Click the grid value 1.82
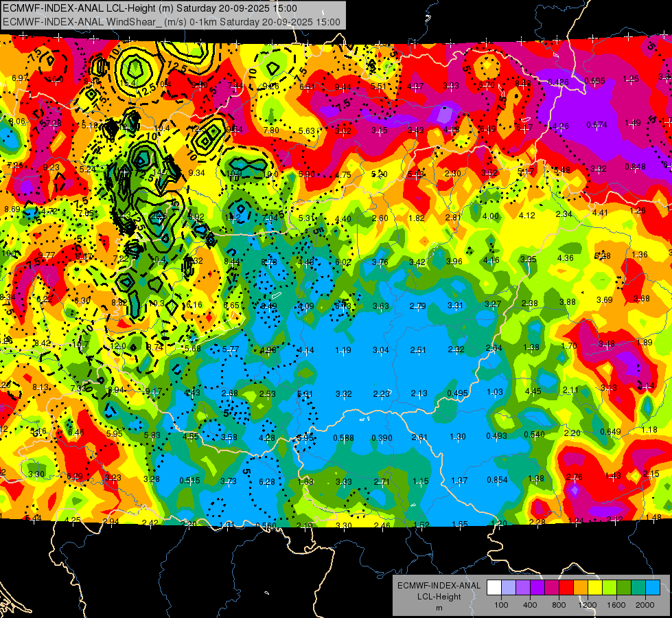 point(417,218)
